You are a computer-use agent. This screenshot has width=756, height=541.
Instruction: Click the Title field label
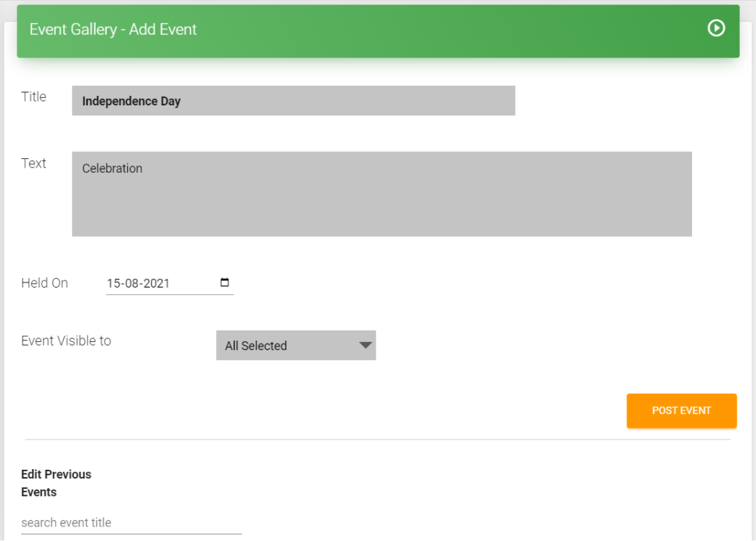click(33, 97)
